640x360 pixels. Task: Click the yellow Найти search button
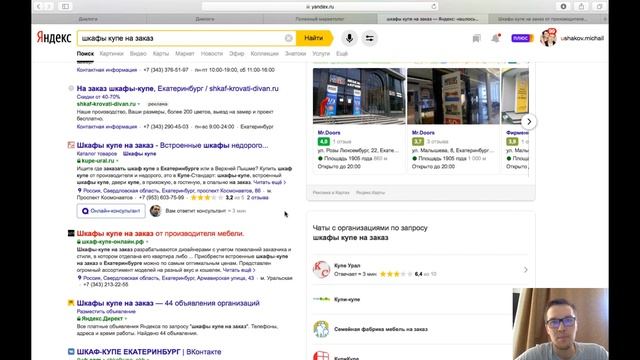pyautogui.click(x=314, y=38)
